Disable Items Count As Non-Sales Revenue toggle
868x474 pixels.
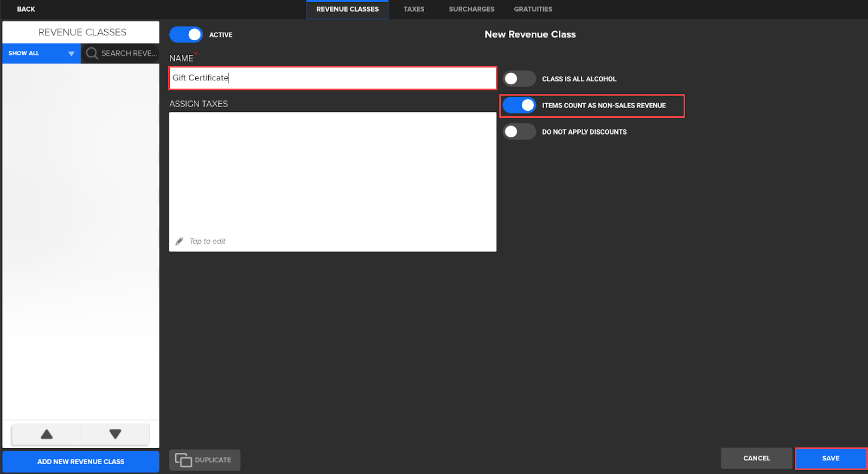[x=519, y=105]
